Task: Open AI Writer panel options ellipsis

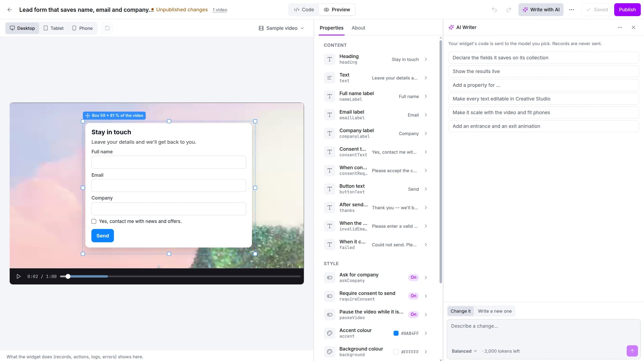Action: pos(620,27)
